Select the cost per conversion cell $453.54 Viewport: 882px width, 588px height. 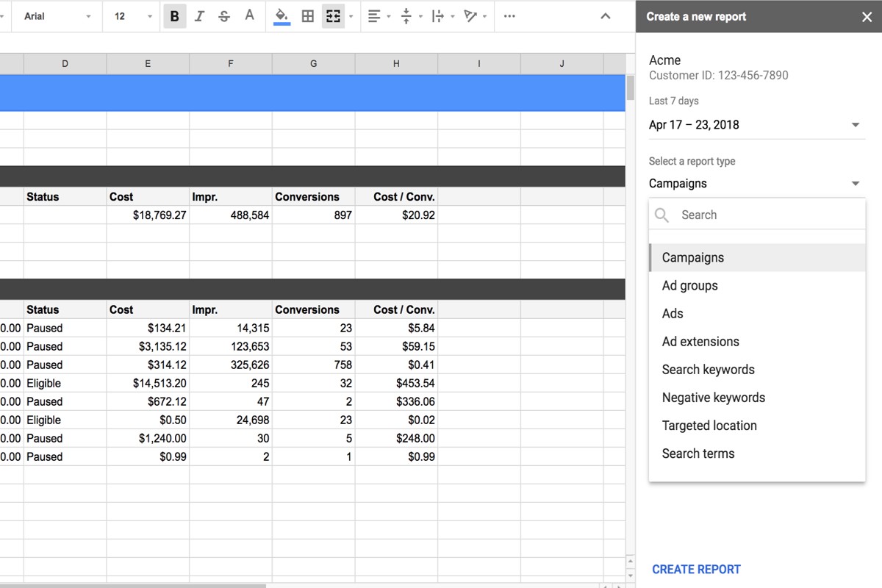(x=396, y=384)
